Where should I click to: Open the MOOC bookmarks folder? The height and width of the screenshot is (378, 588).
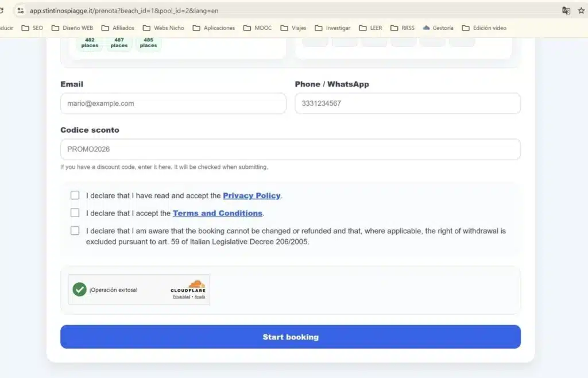pos(258,28)
